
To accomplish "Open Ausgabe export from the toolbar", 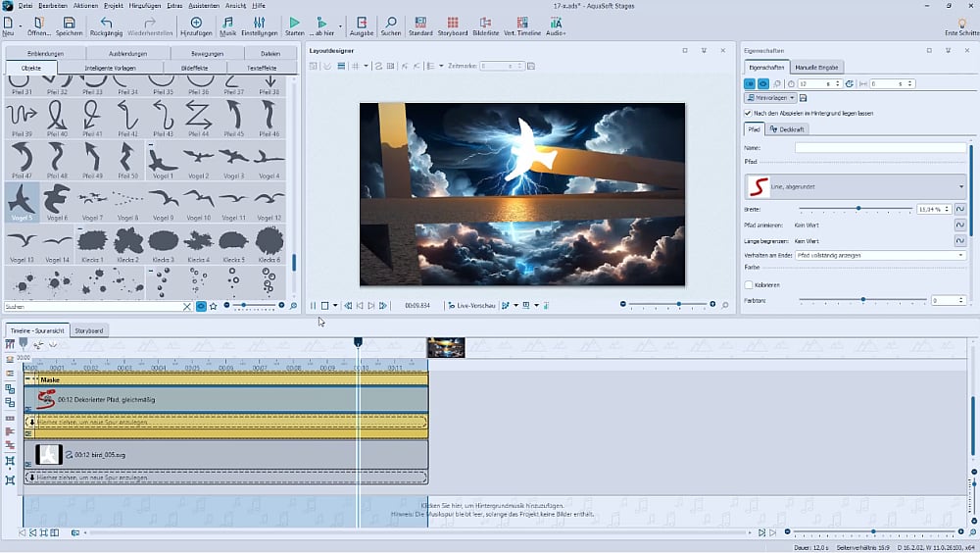I will click(x=361, y=22).
